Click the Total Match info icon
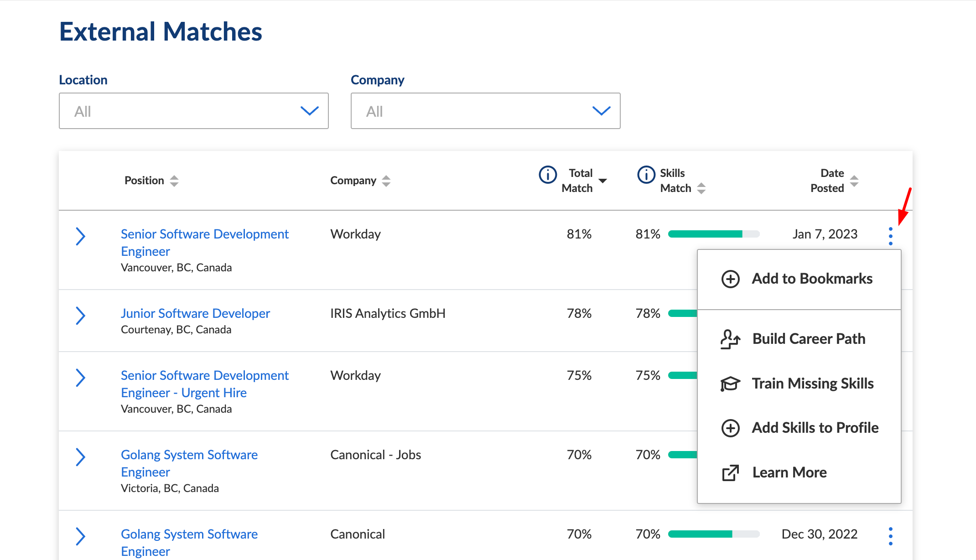Image resolution: width=976 pixels, height=560 pixels. click(x=548, y=175)
